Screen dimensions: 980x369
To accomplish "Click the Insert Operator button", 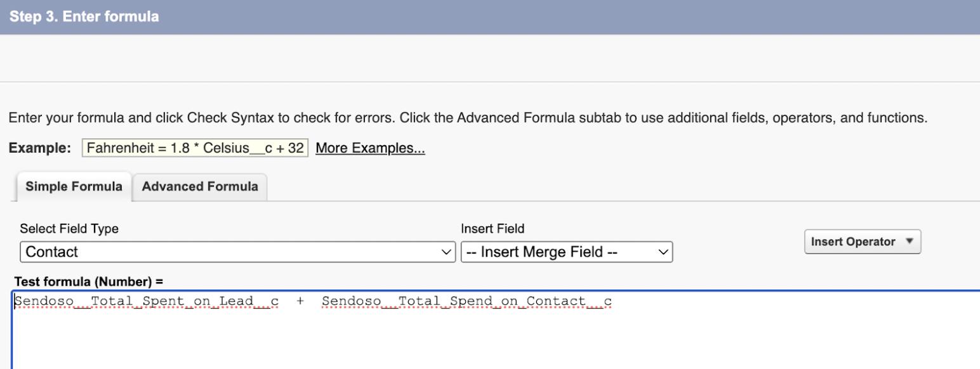I will pos(862,242).
